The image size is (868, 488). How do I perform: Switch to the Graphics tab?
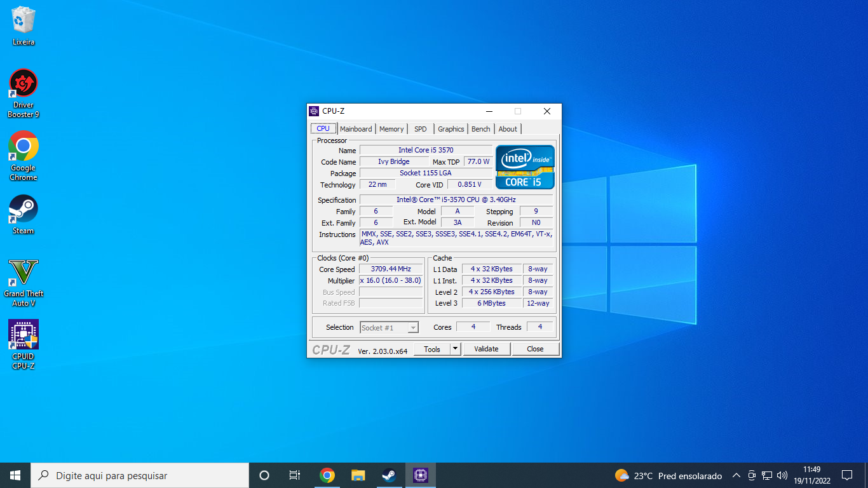point(451,129)
